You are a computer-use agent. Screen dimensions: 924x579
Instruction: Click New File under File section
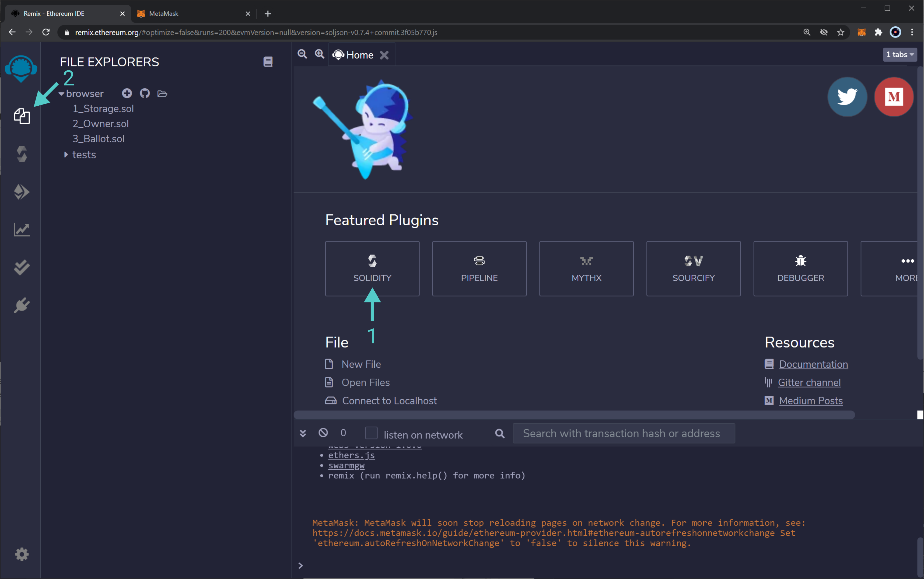pyautogui.click(x=360, y=363)
